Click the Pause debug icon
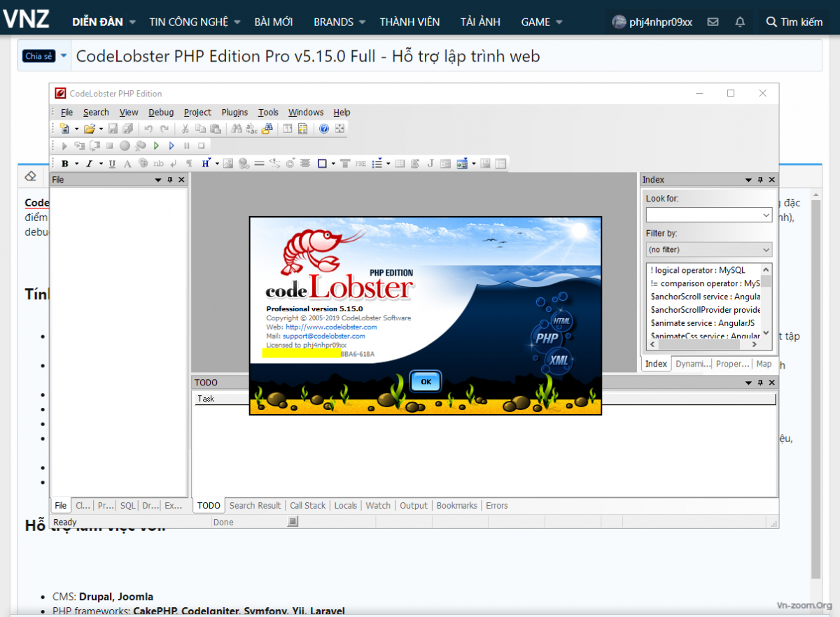840x617 pixels. [187, 146]
